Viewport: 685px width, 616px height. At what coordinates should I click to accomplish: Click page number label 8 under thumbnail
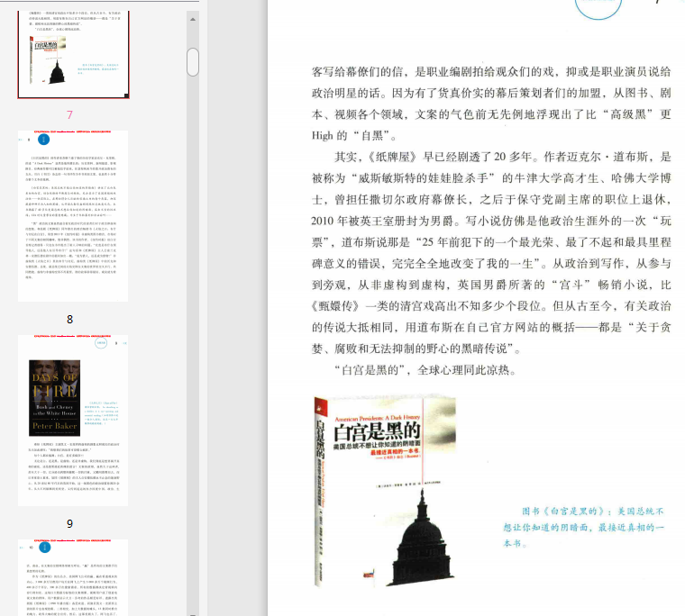click(69, 320)
